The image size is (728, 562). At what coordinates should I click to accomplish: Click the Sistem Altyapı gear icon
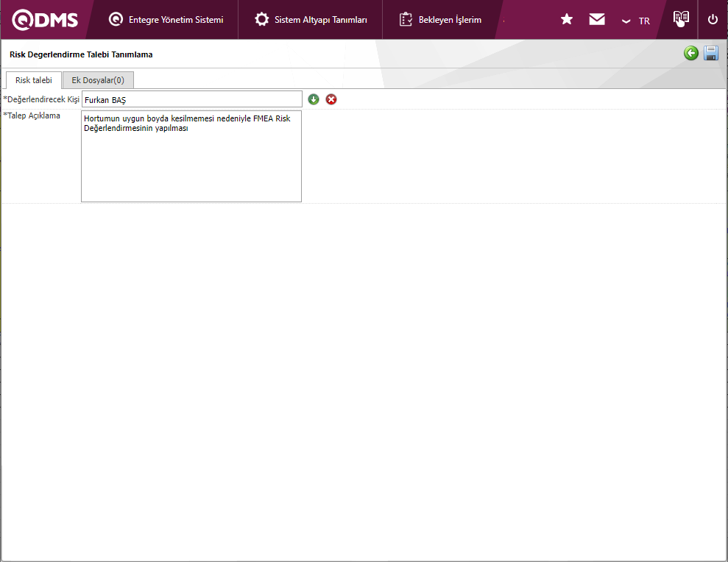tap(262, 19)
